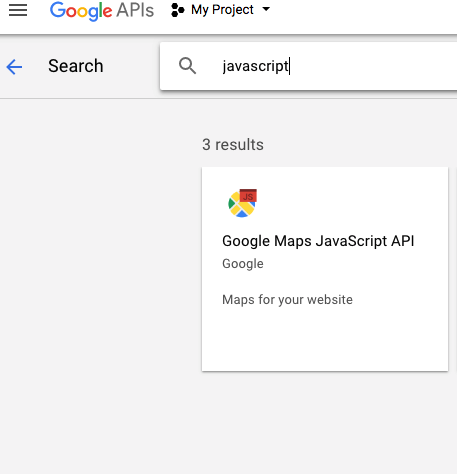Select the blank lower area of API card
The width and height of the screenshot is (457, 474).
point(325,340)
